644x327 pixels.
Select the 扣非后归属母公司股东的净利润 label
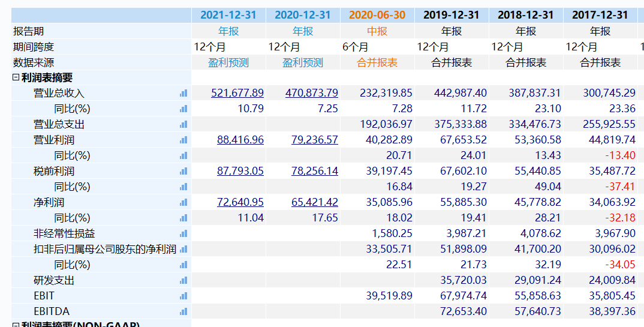[x=105, y=249]
